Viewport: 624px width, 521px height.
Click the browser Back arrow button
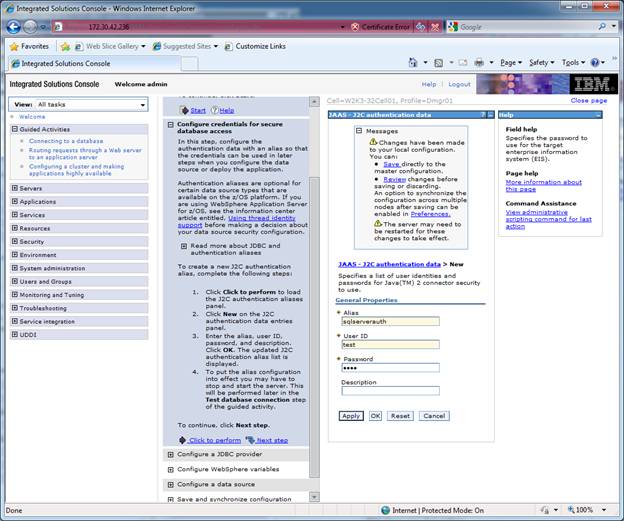point(17,26)
